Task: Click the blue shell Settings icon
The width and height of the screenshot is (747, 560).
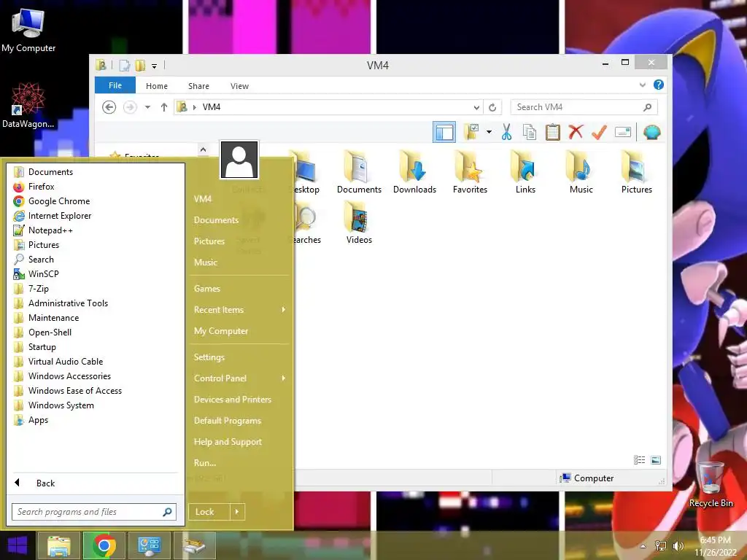Action: pyautogui.click(x=651, y=132)
